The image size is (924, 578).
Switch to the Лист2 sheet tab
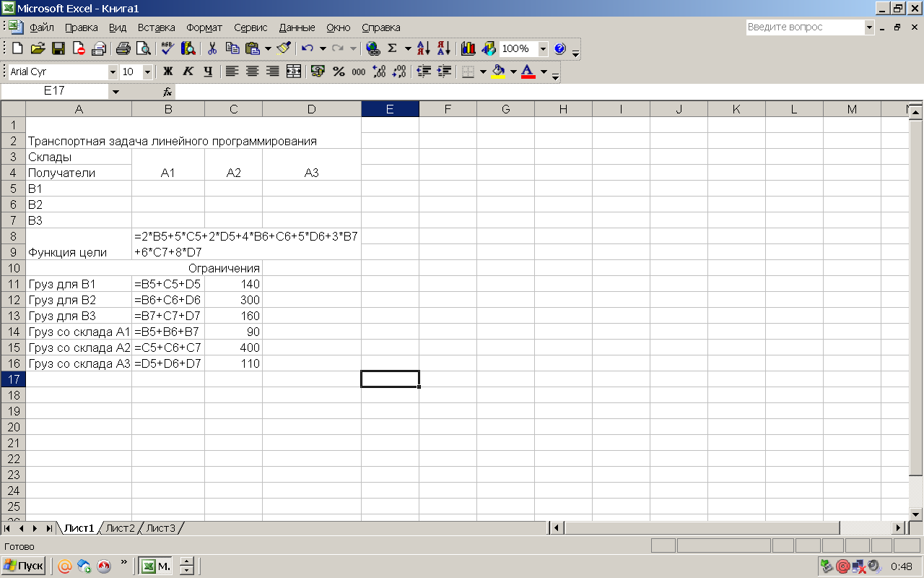point(120,528)
